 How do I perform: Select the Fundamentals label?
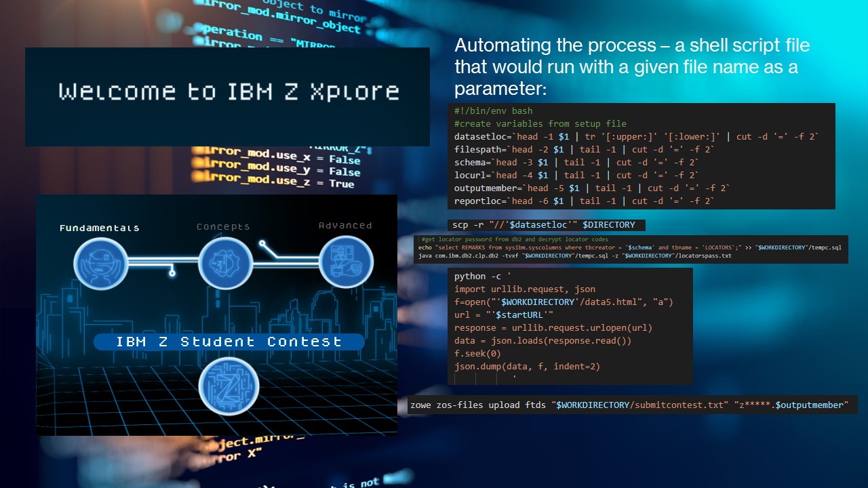coord(100,228)
